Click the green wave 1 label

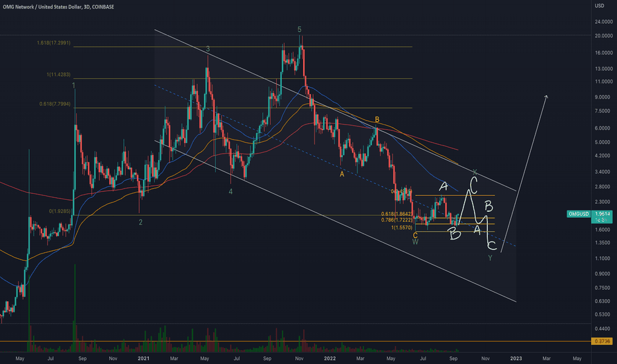point(73,85)
